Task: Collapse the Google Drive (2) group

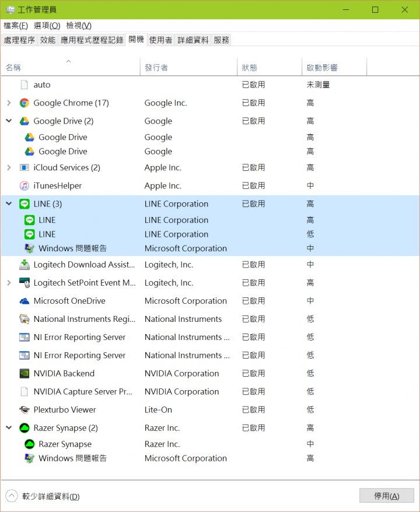Action: pyautogui.click(x=9, y=121)
